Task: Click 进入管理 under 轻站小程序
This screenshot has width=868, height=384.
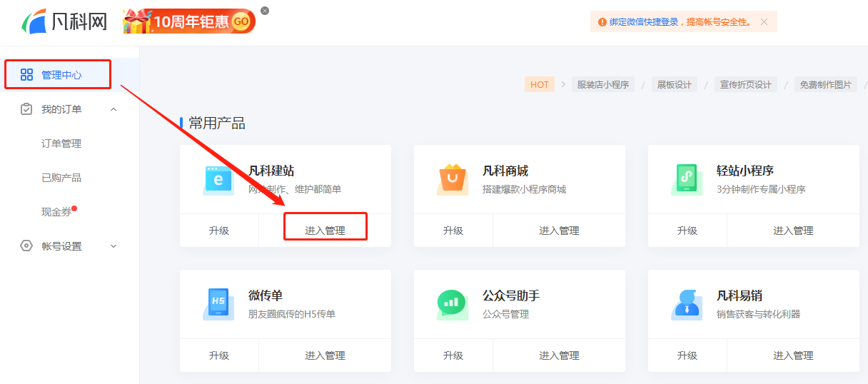Action: pos(794,231)
